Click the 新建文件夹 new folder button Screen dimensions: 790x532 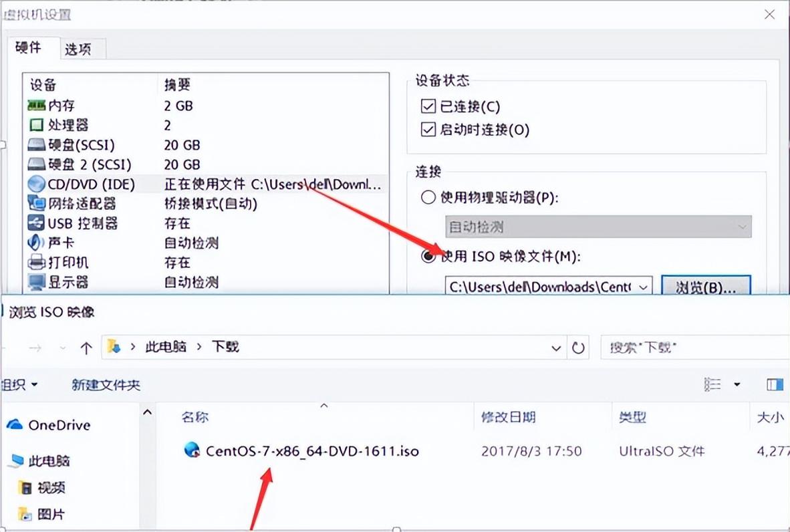[106, 385]
